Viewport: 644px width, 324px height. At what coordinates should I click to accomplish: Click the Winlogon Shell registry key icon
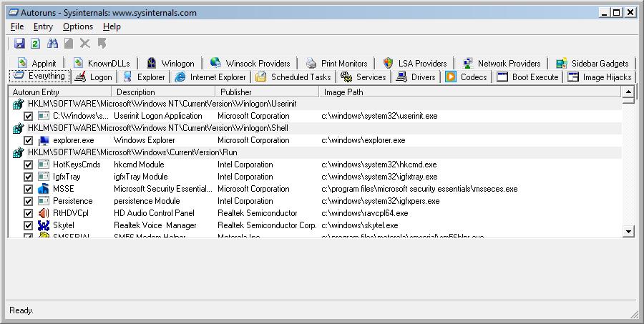18,128
